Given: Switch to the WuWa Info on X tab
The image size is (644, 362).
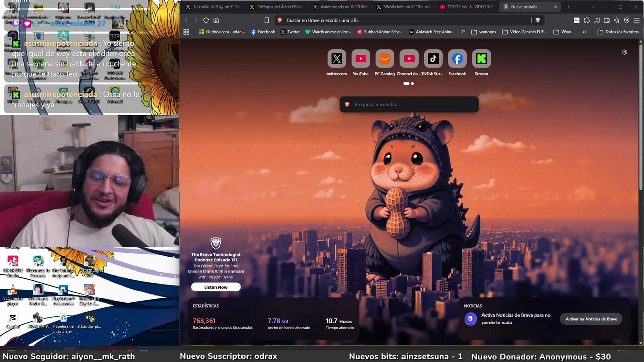Looking at the screenshot, I should tap(403, 7).
